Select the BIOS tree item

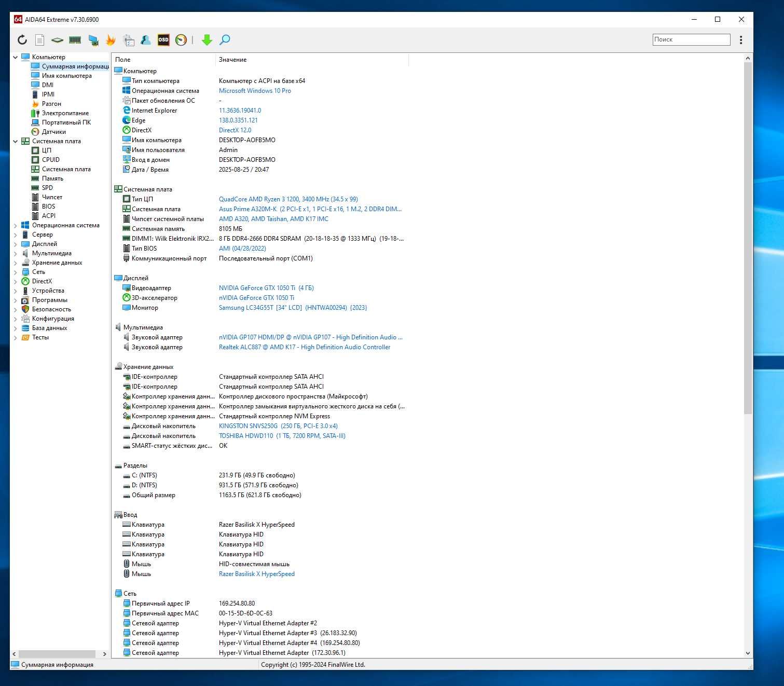click(48, 207)
